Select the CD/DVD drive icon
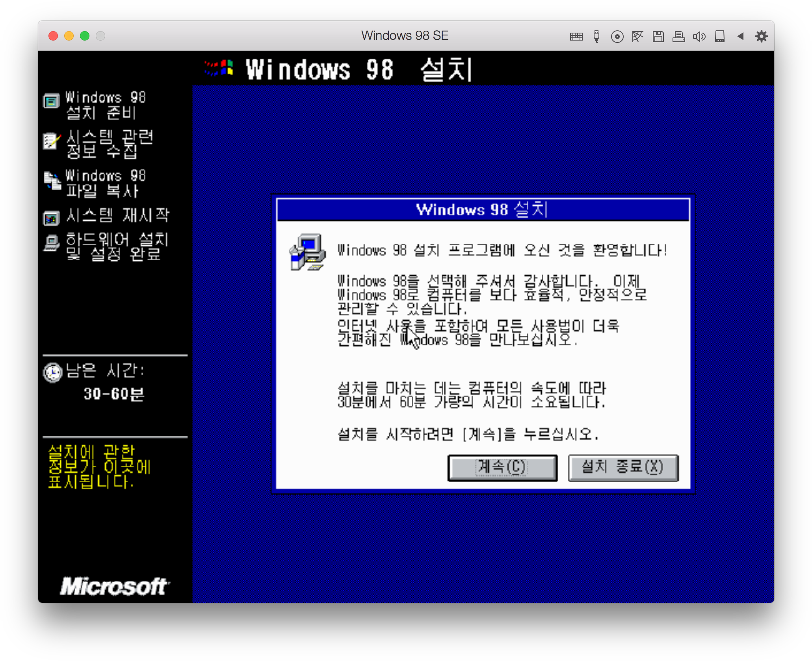Viewport: 812px width, 661px height. (617, 36)
